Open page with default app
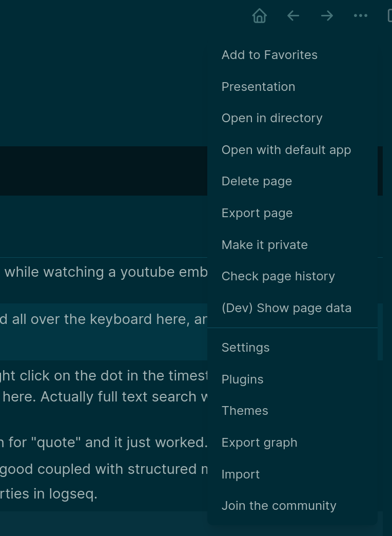Screen dimensions: 392x536 tap(286, 150)
